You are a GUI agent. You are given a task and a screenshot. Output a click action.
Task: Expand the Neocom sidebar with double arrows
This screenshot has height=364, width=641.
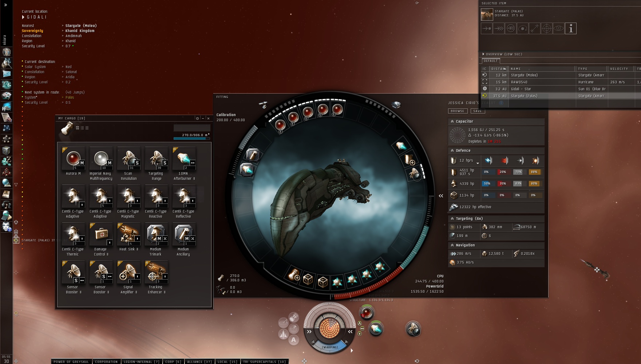pos(5,5)
